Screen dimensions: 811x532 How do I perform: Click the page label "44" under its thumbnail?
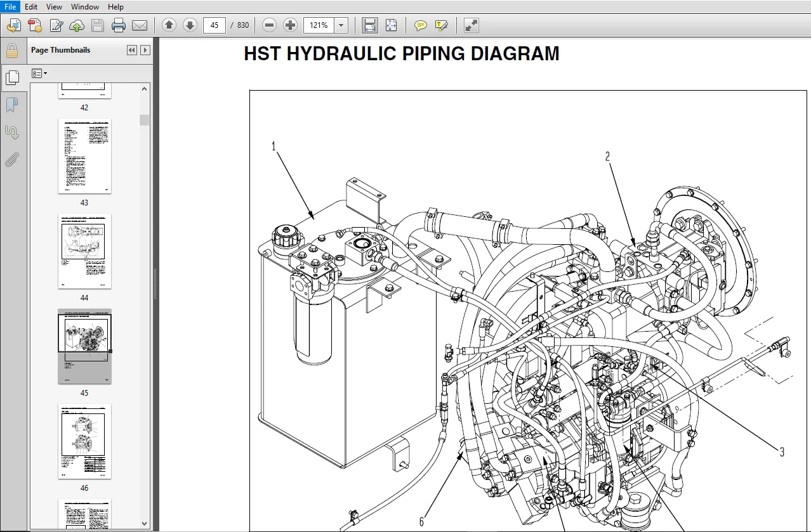pyautogui.click(x=84, y=298)
